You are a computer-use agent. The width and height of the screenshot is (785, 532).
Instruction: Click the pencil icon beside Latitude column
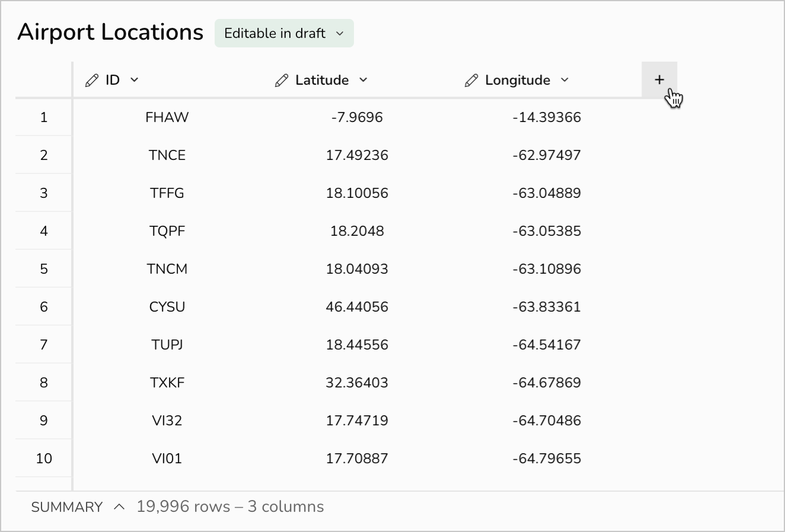[x=282, y=81]
